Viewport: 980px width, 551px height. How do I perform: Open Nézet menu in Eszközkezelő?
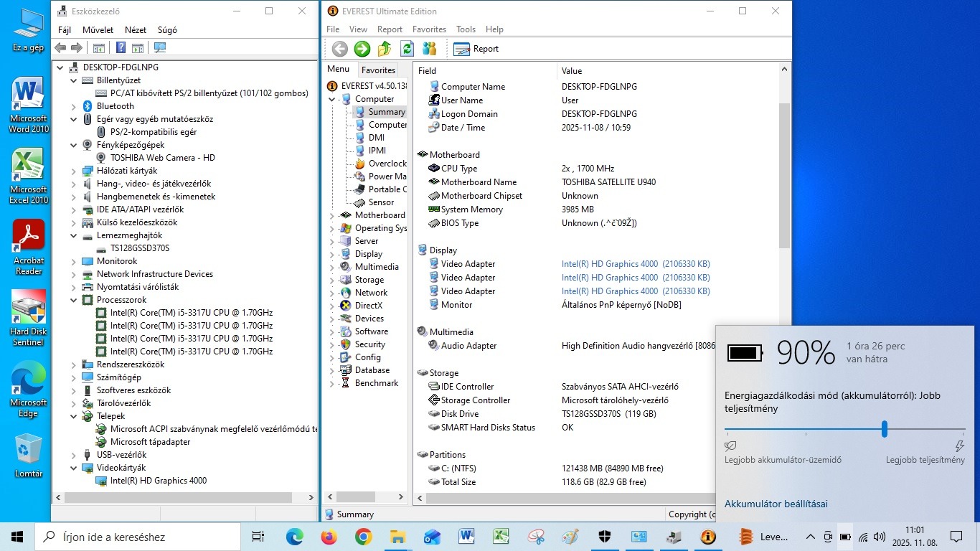point(136,30)
